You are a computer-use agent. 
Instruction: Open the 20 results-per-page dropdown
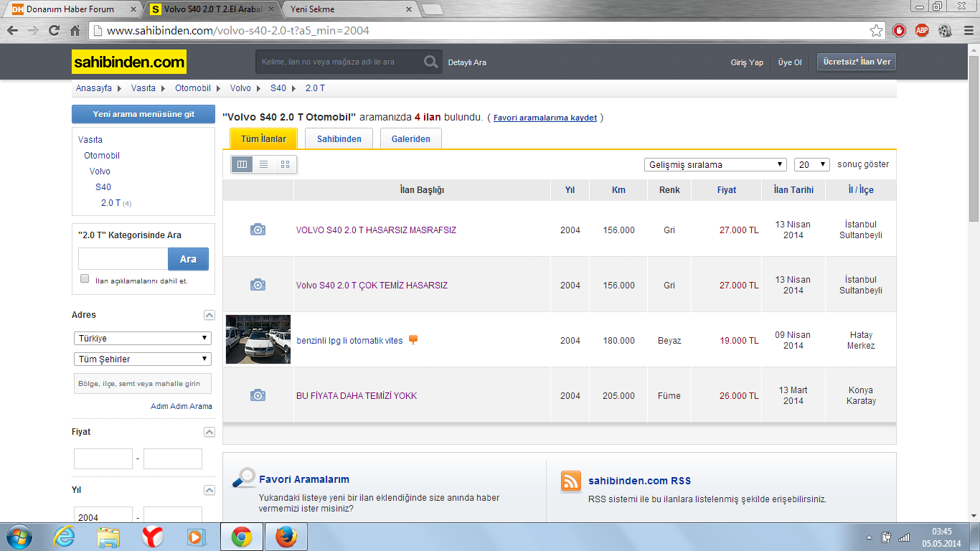(812, 164)
